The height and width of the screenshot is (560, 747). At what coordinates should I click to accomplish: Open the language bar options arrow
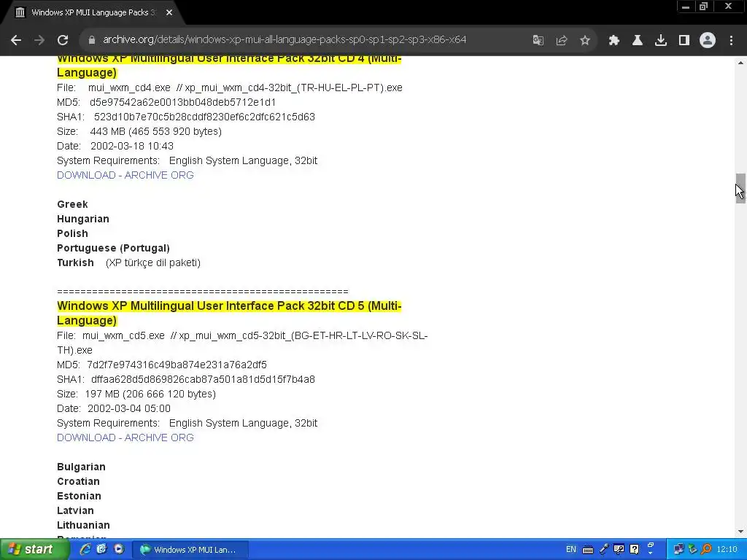click(x=651, y=553)
